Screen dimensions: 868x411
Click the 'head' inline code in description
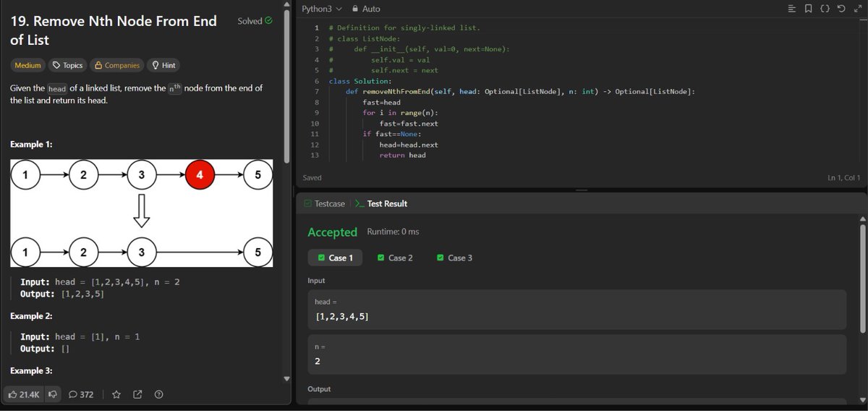(57, 88)
